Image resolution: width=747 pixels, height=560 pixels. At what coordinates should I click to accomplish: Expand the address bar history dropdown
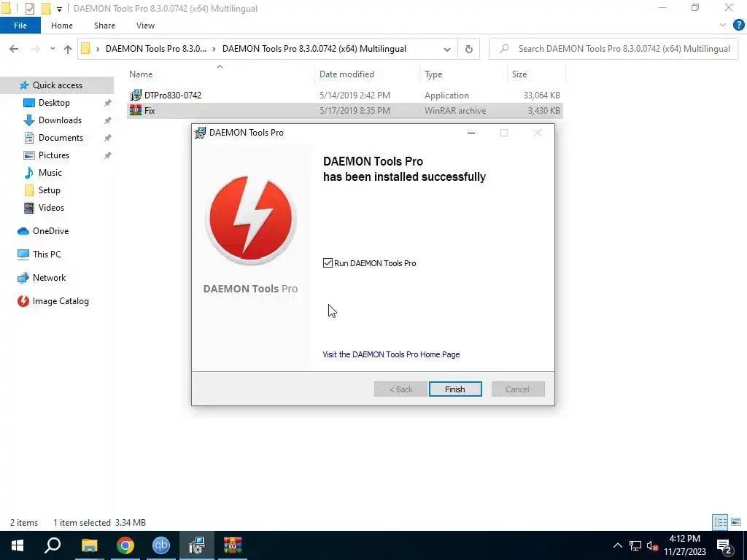(x=447, y=49)
